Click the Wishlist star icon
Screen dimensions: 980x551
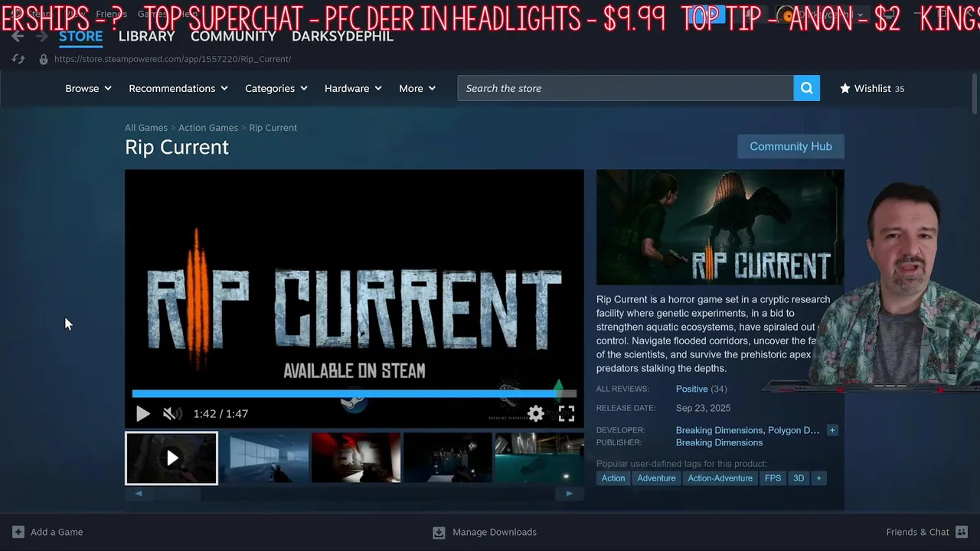pyautogui.click(x=845, y=88)
